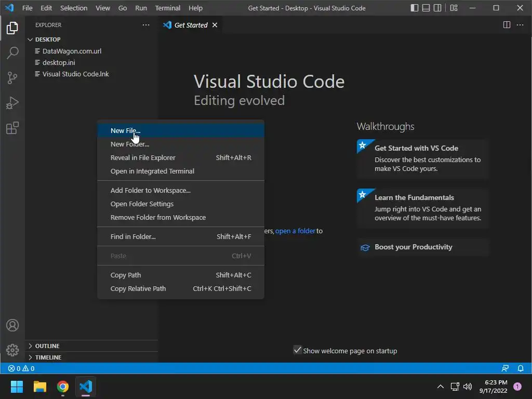Open the Windows Start button
The width and height of the screenshot is (532, 399).
point(17,387)
